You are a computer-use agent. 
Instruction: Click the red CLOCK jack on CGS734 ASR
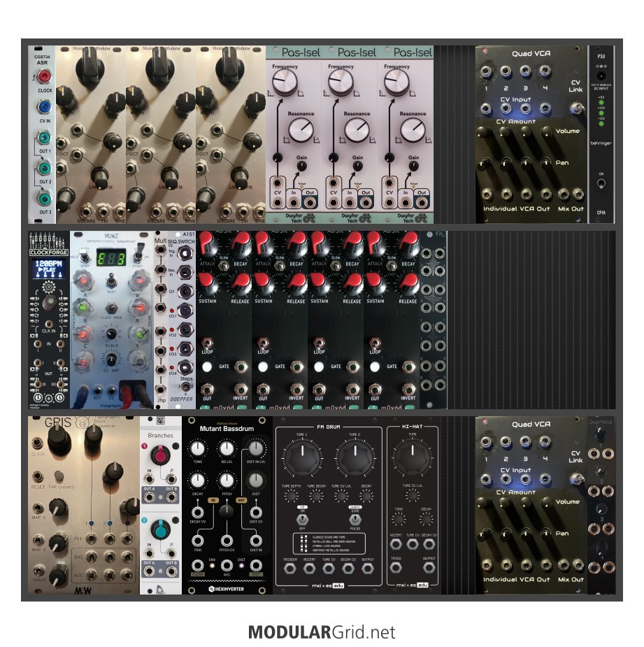pyautogui.click(x=43, y=76)
